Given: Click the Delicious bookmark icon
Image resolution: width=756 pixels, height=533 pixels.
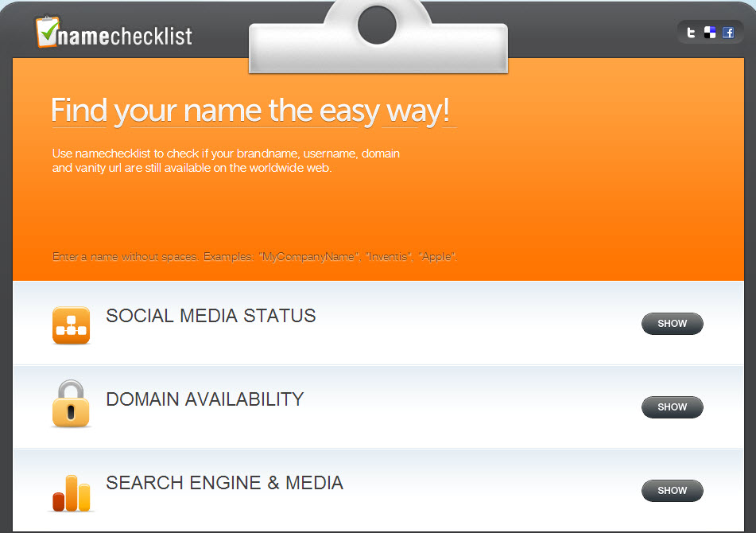Looking at the screenshot, I should [710, 33].
